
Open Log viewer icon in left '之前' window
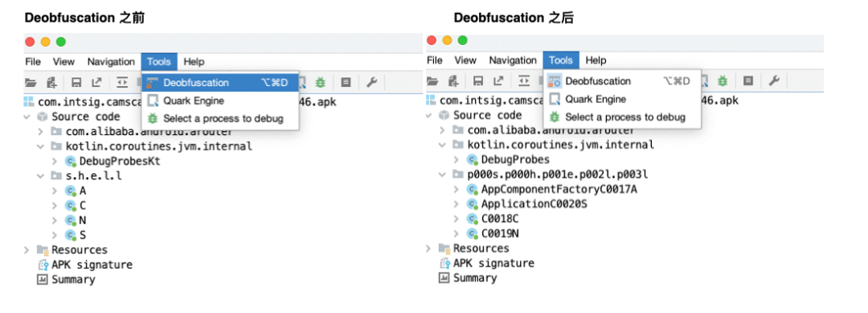click(x=346, y=83)
